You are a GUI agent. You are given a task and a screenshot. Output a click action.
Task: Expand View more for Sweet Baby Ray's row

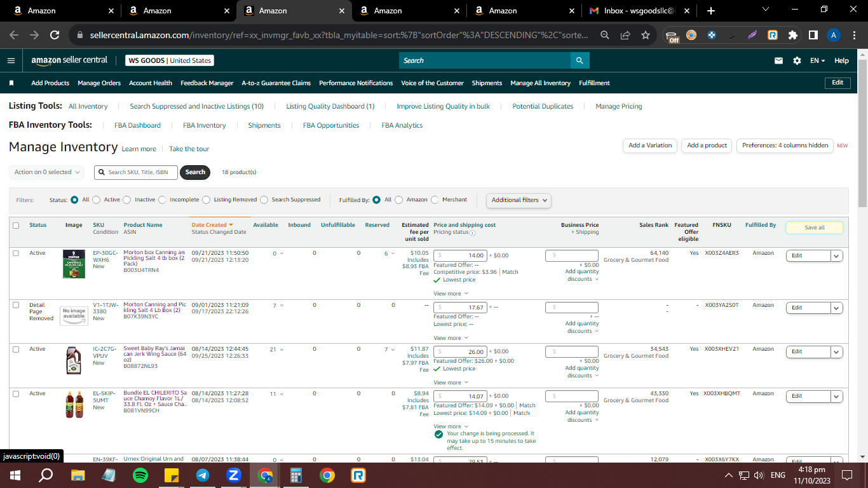click(451, 383)
